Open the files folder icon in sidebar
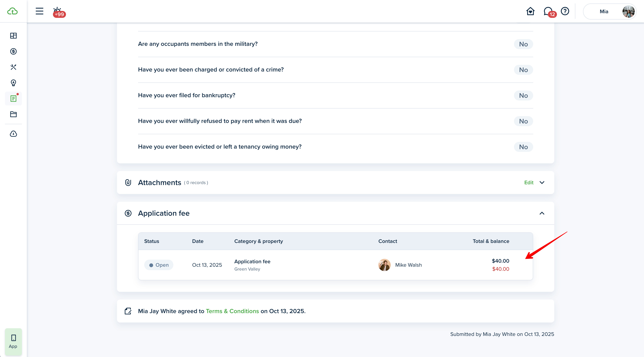 (13, 114)
